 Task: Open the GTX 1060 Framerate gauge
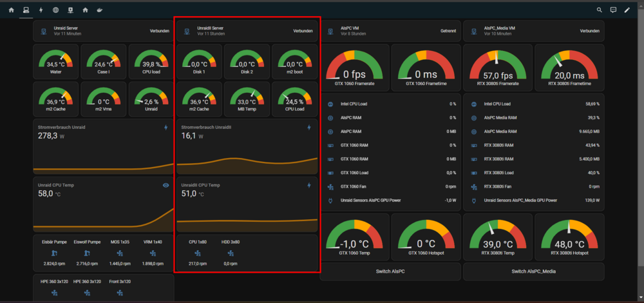coord(354,68)
